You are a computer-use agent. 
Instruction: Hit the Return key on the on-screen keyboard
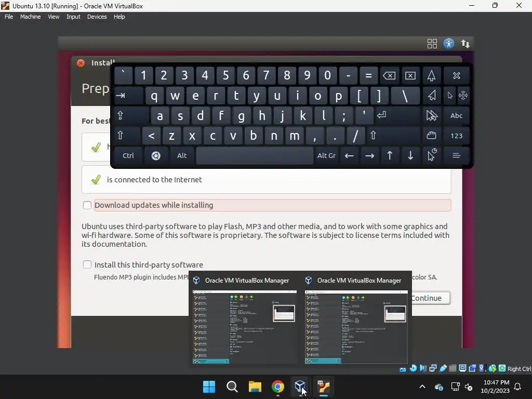pyautogui.click(x=397, y=115)
